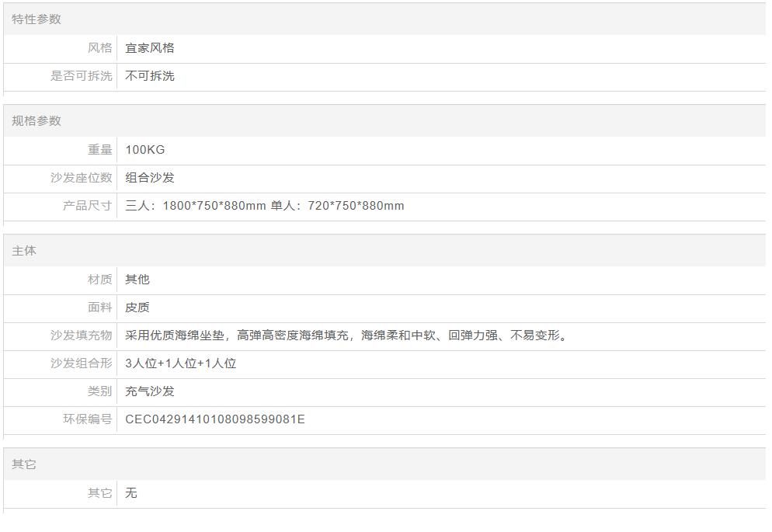Select the 宜家风格 style value
This screenshot has height=532, width=772.
pyautogui.click(x=150, y=48)
